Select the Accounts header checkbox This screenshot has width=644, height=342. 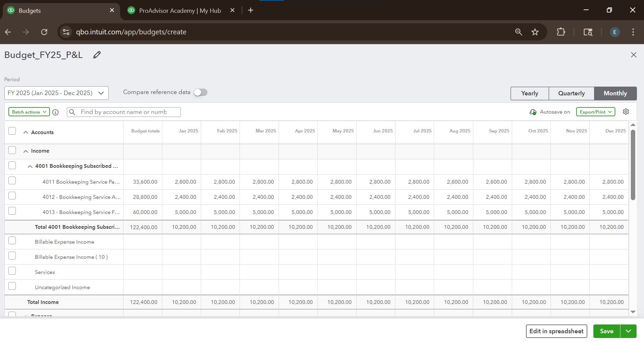pos(12,131)
